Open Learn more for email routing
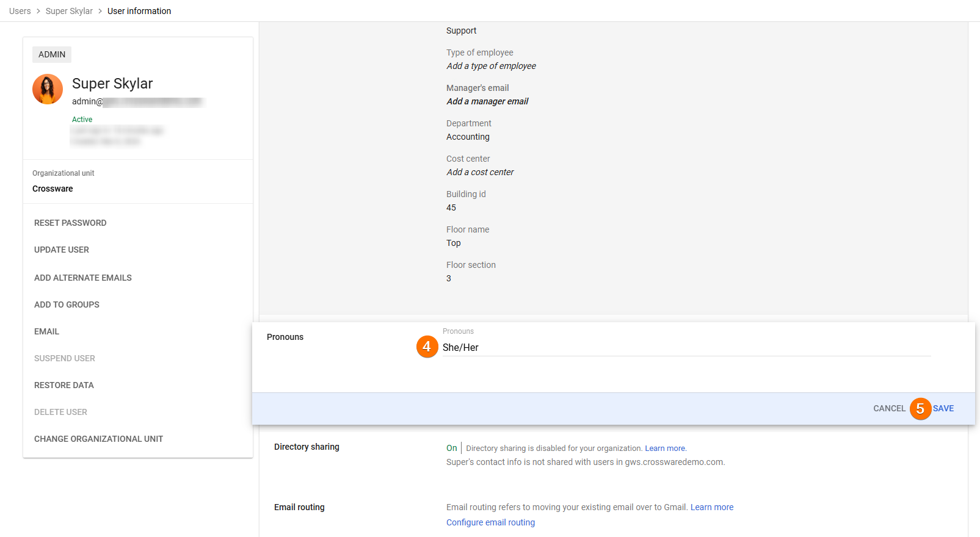This screenshot has width=980, height=537. point(712,507)
